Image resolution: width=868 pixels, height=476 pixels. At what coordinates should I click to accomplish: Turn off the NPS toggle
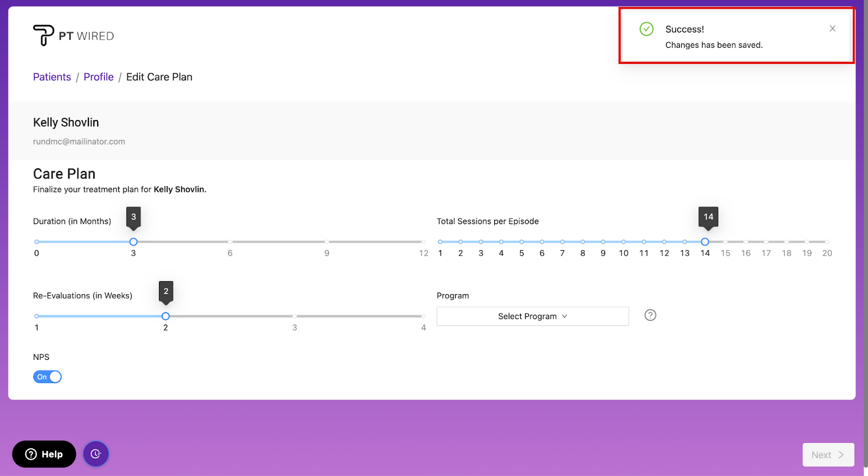pyautogui.click(x=47, y=377)
